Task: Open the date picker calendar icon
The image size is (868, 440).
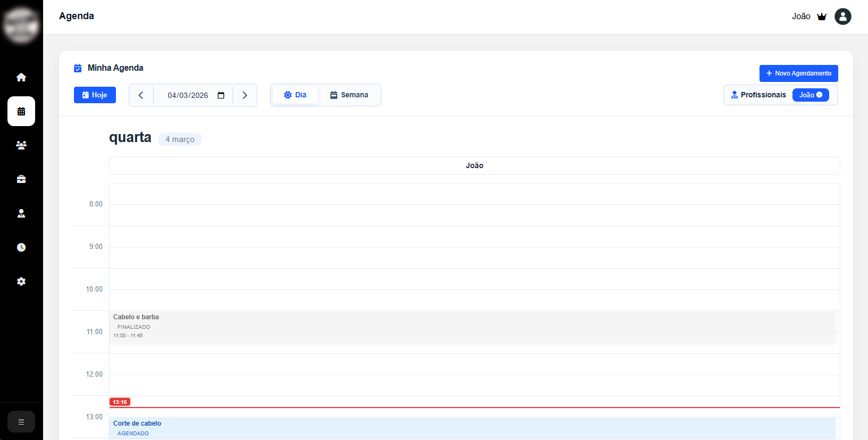Action: click(221, 95)
